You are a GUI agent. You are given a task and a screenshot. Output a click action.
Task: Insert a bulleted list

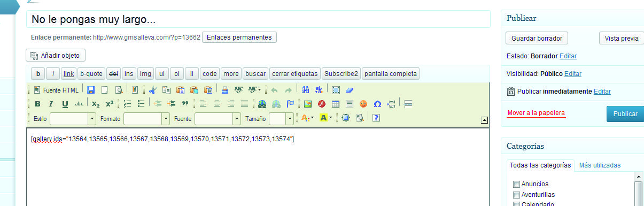[x=141, y=104]
